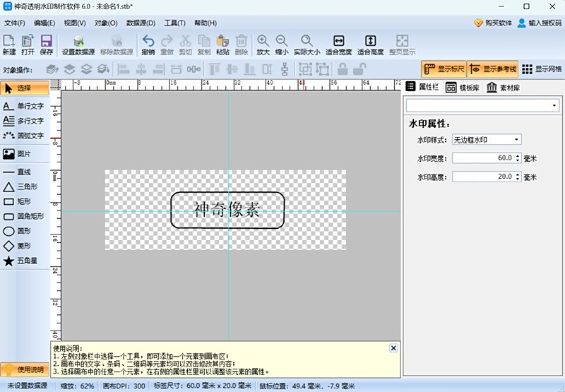Click the 缩放: 62% status text
Screen dimensions: 565x392
[77, 386]
